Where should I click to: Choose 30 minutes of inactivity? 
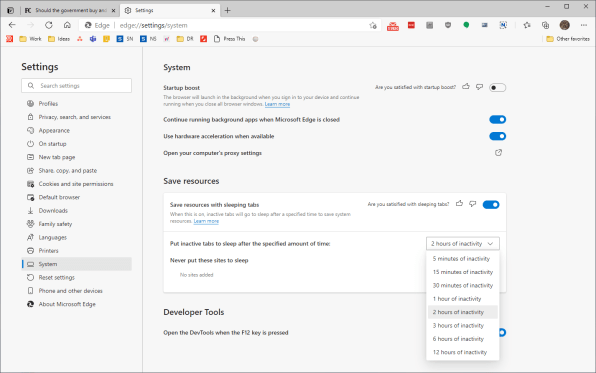point(463,285)
